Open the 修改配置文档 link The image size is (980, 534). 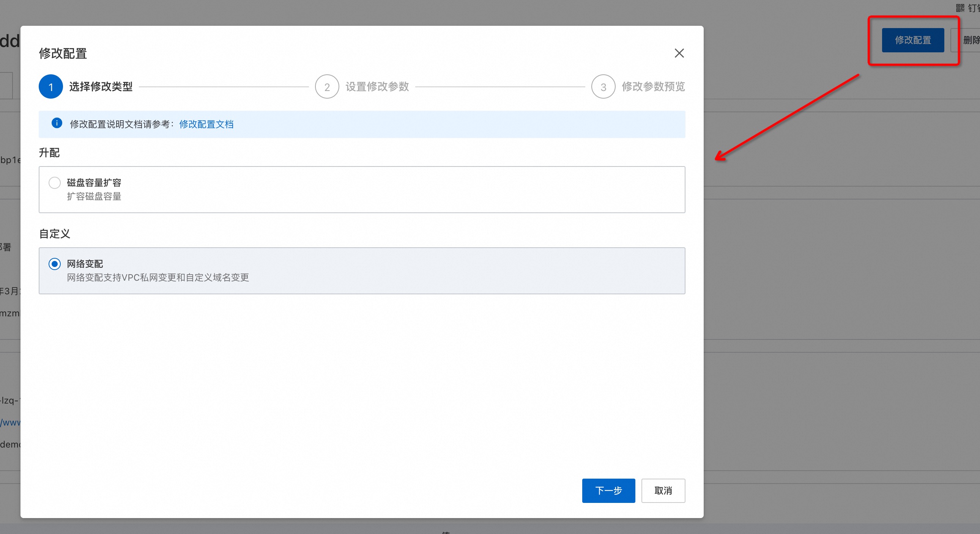(x=206, y=124)
